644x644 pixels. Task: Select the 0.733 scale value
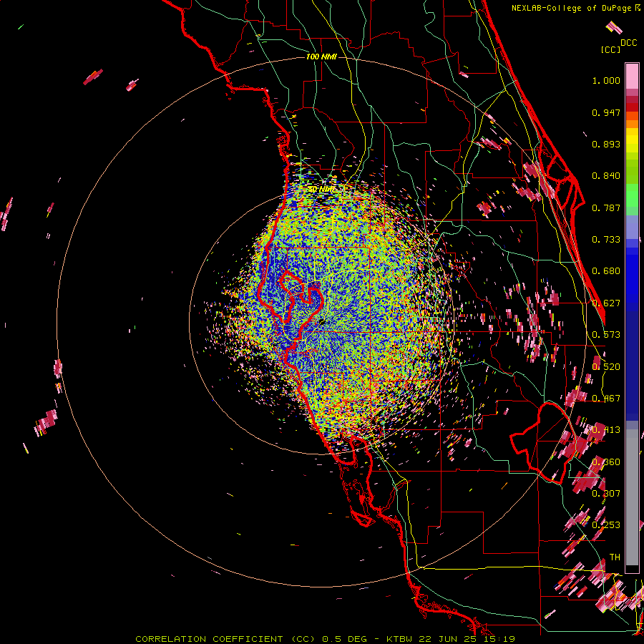pos(606,240)
